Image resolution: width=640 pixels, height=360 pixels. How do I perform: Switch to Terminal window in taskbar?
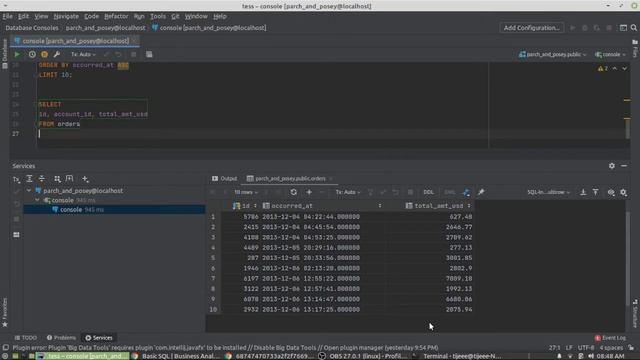[x=457, y=356]
